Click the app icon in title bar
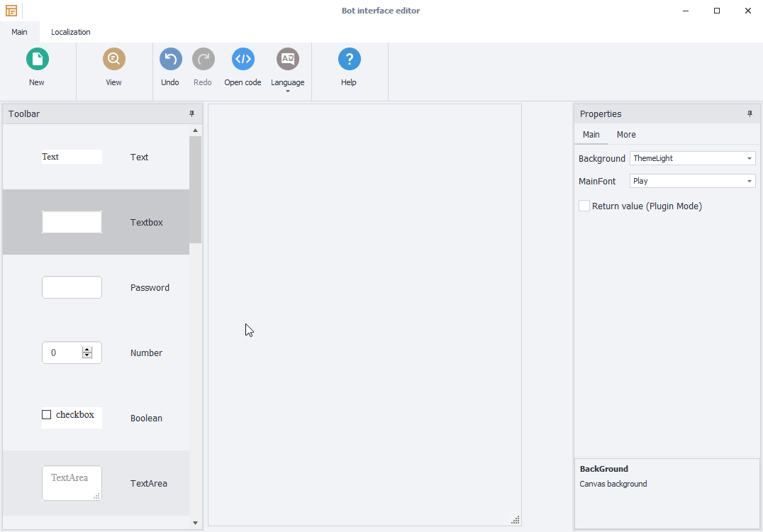The height and width of the screenshot is (532, 763). click(11, 11)
